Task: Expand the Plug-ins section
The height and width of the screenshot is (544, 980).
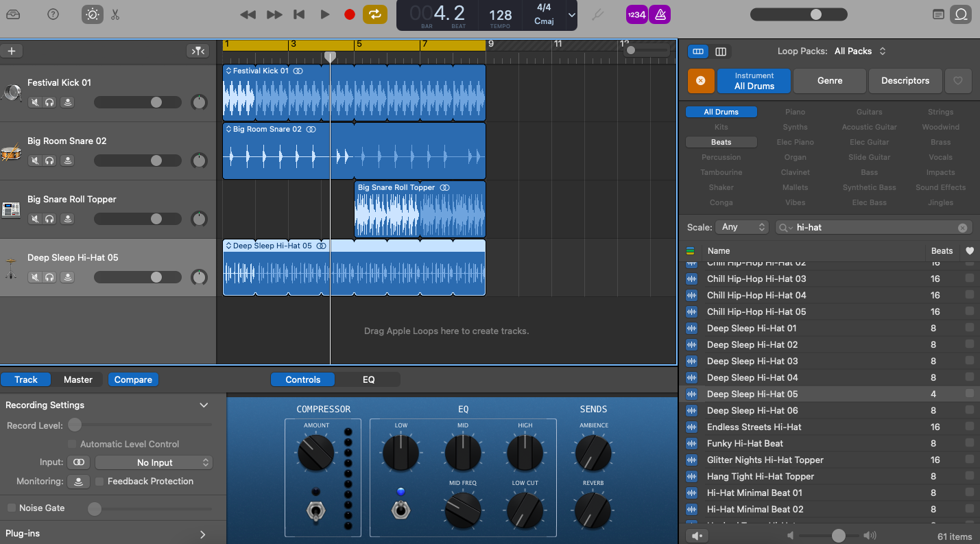Action: pyautogui.click(x=203, y=534)
